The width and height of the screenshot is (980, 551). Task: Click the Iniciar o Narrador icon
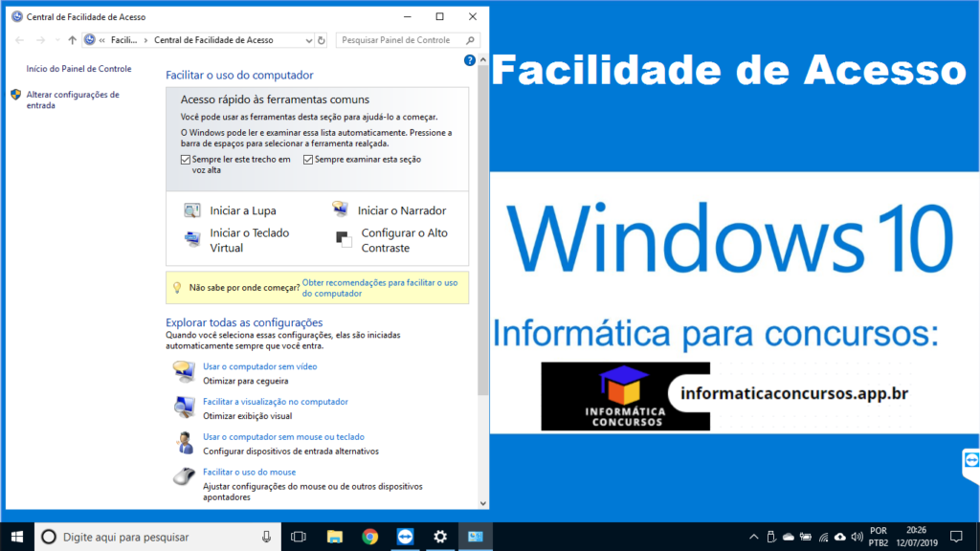(340, 209)
